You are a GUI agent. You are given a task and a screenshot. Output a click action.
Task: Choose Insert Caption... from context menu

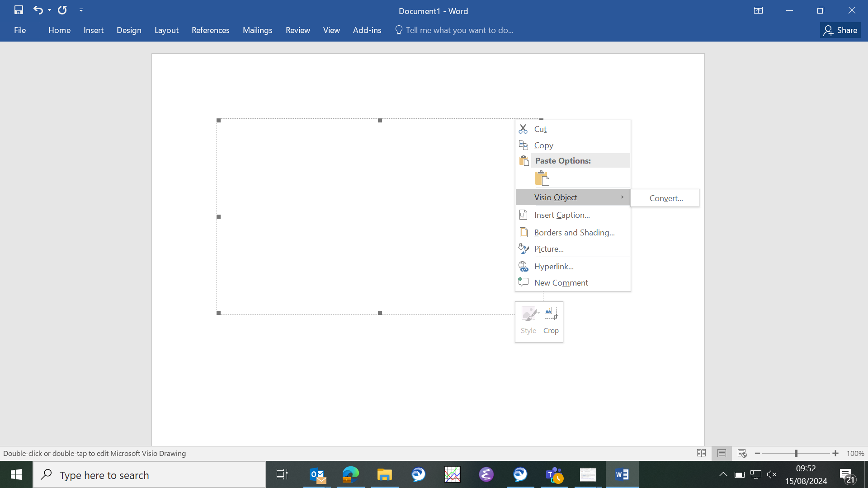click(x=573, y=215)
